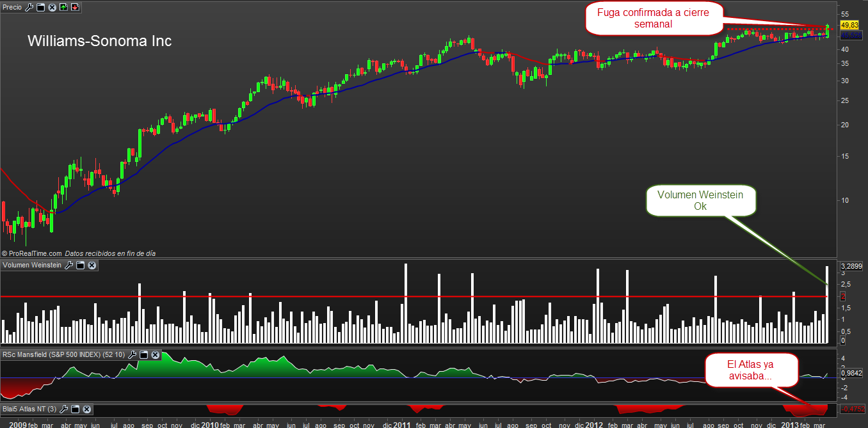868x428 pixels.
Task: Maximize the Precio panel window icon
Action: [x=40, y=8]
